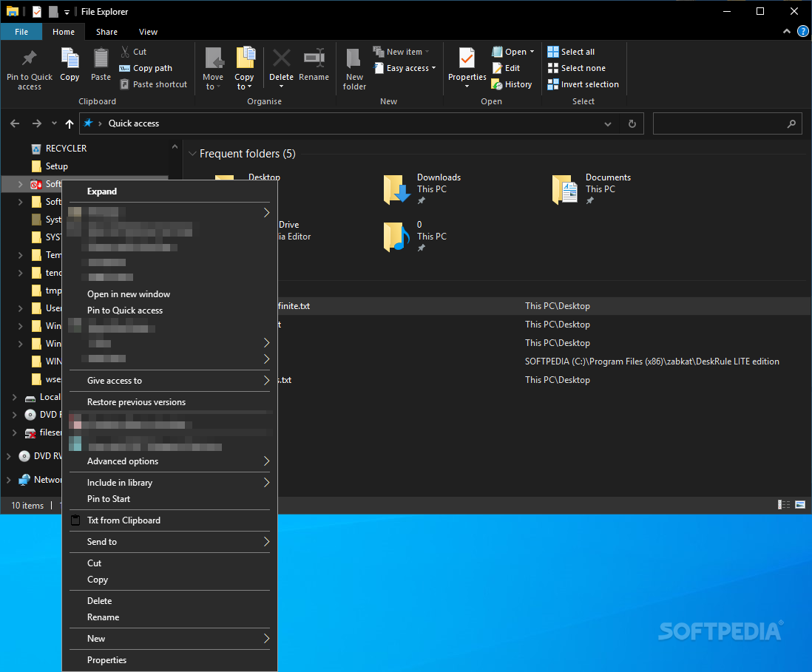Choose Txt from Clipboard
This screenshot has width=812, height=672.
coord(169,520)
